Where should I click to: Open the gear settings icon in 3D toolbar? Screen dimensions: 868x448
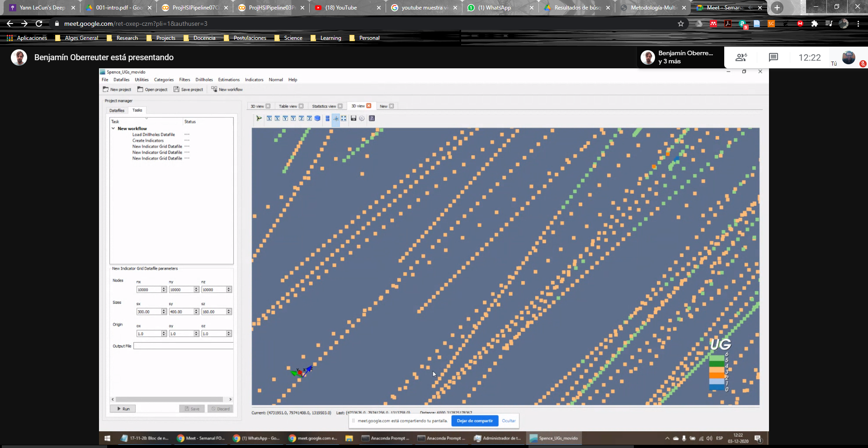(362, 119)
